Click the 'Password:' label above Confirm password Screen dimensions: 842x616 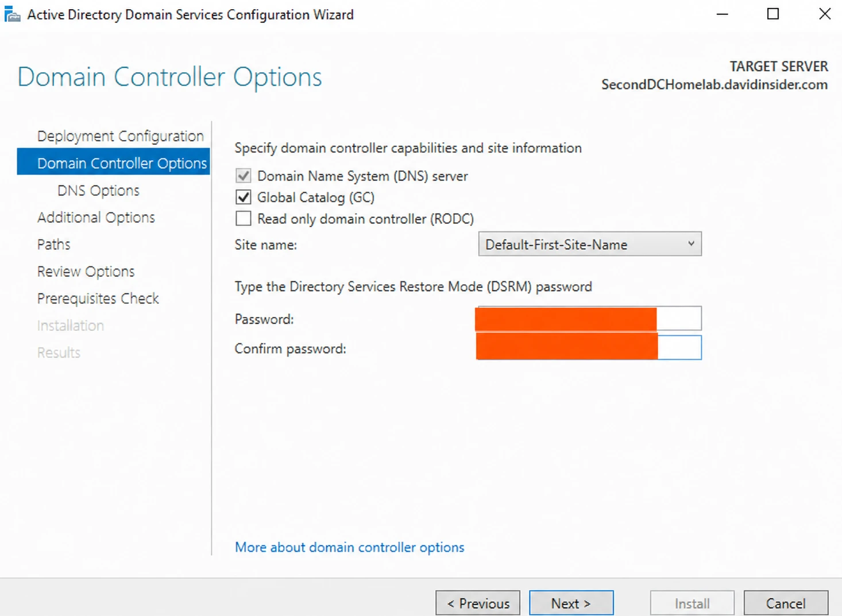[x=264, y=319]
